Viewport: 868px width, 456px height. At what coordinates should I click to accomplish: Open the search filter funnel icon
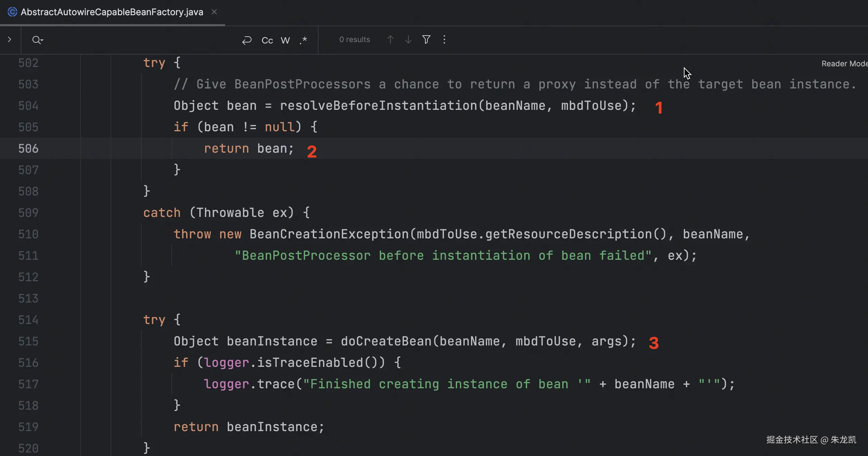pos(426,40)
